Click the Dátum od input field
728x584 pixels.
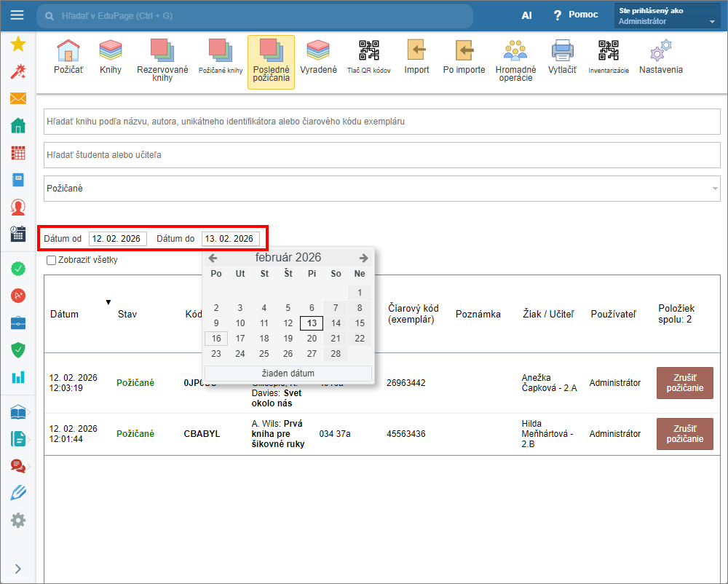[118, 239]
